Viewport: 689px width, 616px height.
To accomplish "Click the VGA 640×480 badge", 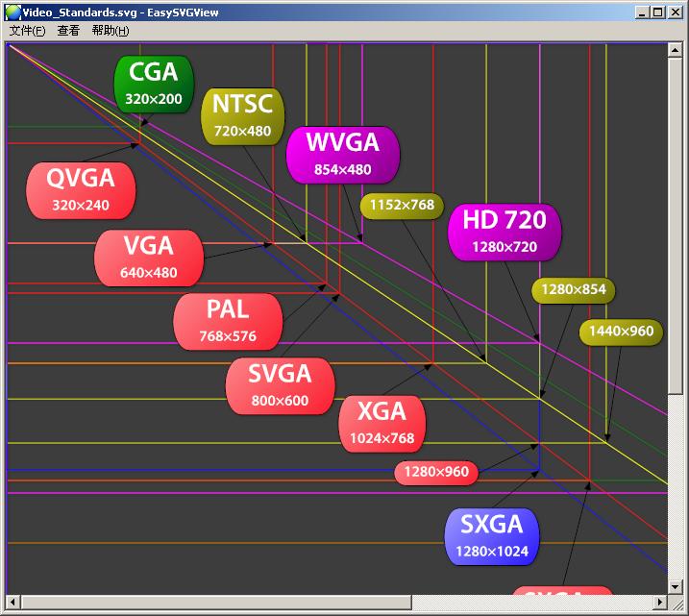I will (x=148, y=257).
